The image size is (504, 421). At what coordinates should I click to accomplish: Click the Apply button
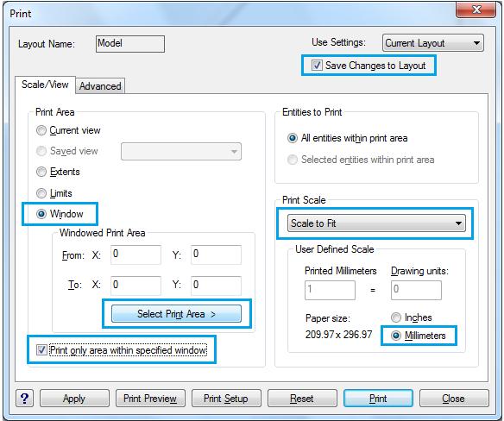point(74,399)
